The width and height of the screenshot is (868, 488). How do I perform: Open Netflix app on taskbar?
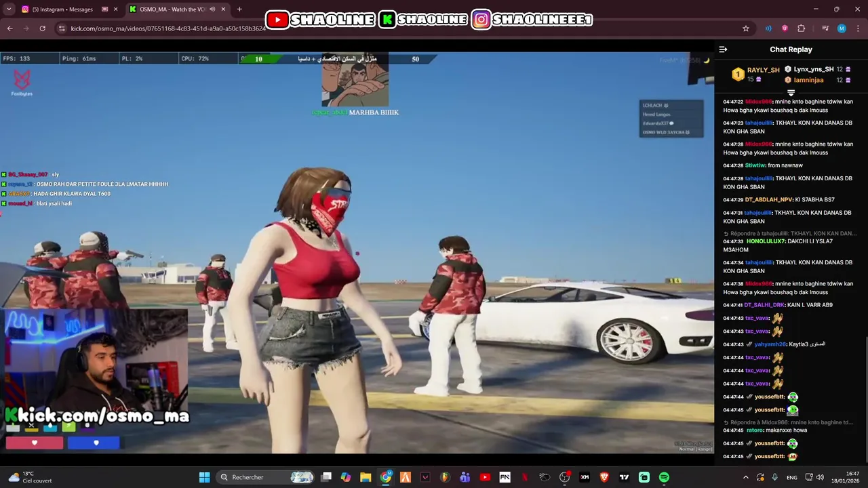pos(525,477)
